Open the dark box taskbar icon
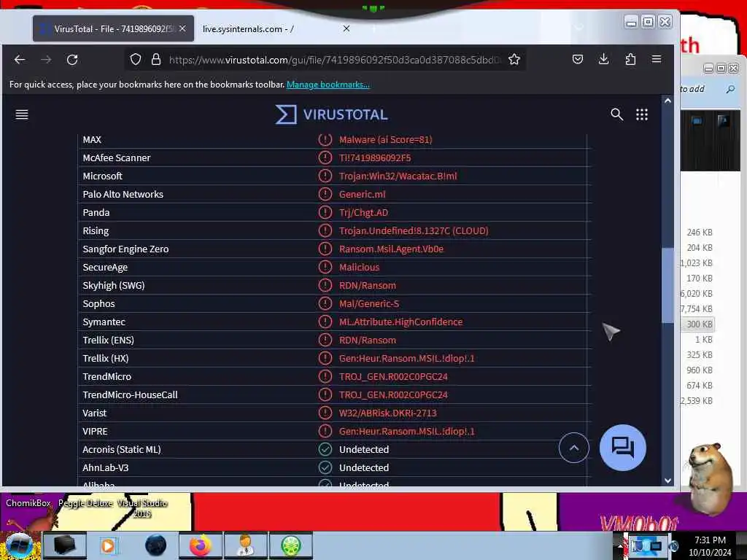 (x=65, y=545)
